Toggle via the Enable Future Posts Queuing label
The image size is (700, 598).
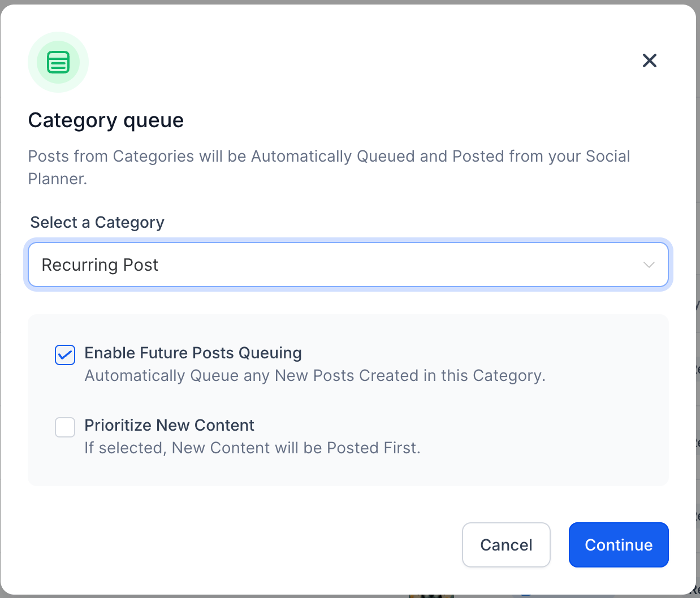point(193,353)
